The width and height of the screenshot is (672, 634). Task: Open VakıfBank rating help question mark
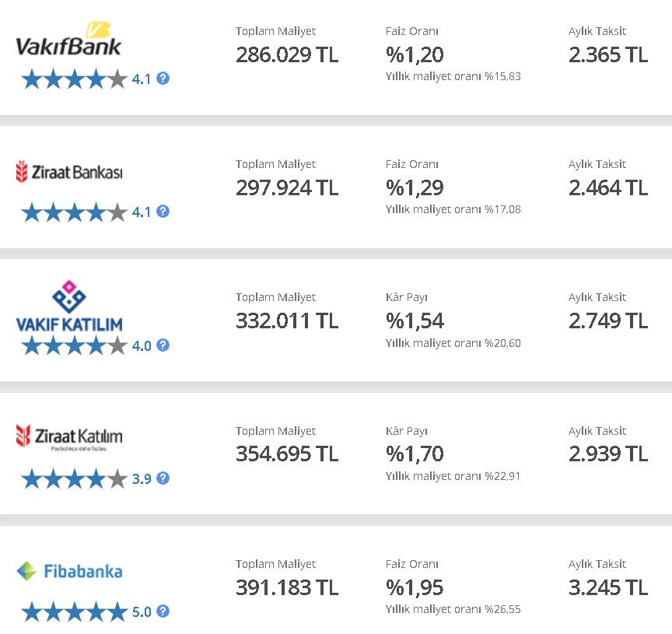[x=163, y=79]
